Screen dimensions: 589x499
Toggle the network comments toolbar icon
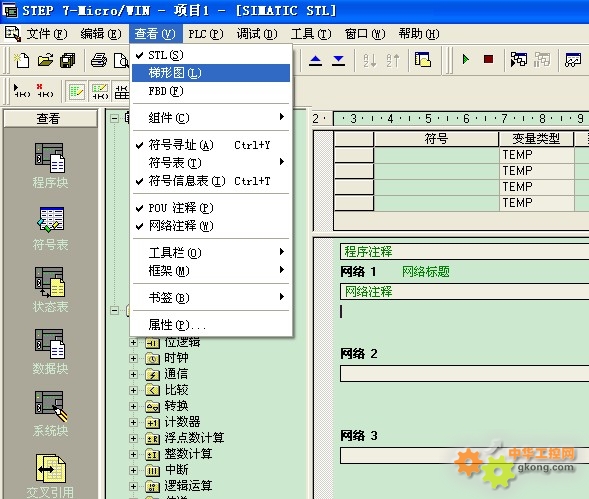[100, 91]
